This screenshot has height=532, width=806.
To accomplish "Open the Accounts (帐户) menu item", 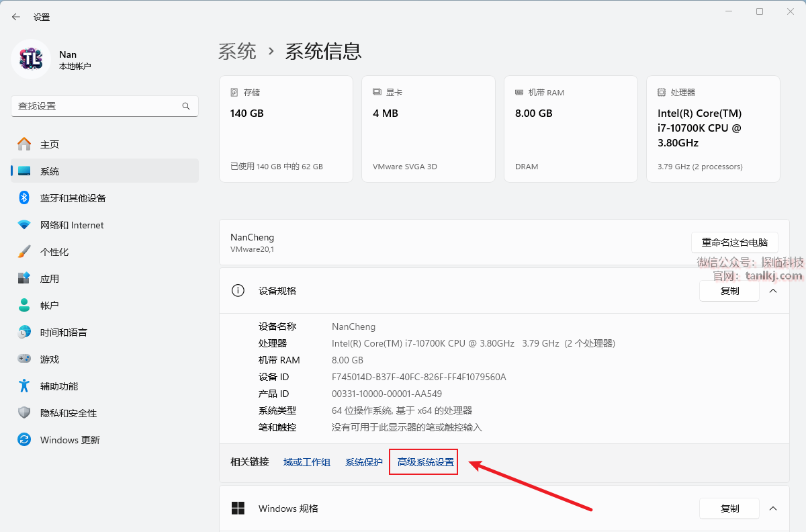I will [x=49, y=306].
